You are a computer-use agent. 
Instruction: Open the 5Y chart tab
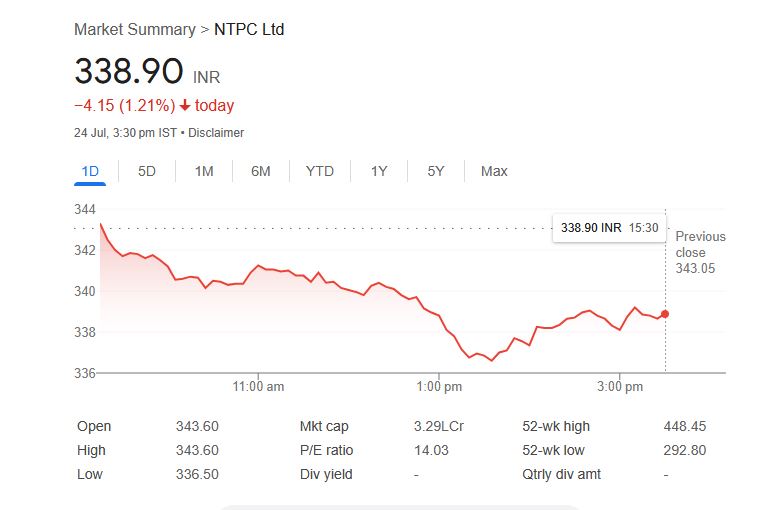pos(436,171)
